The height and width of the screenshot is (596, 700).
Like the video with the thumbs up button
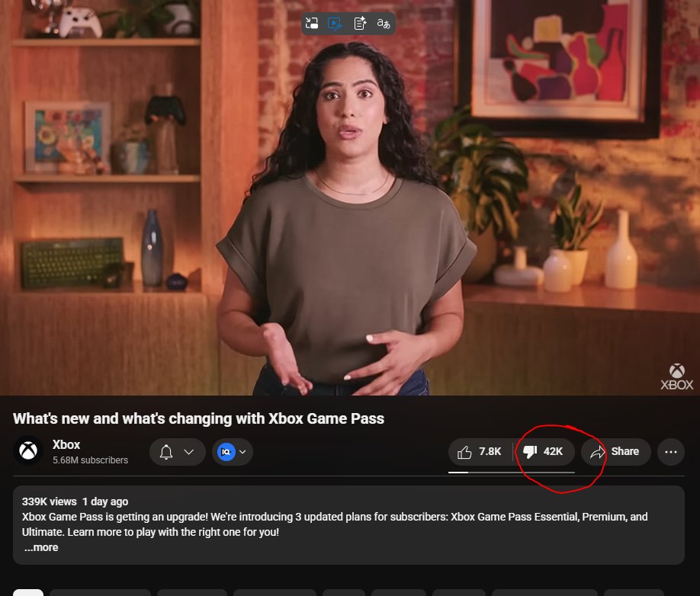[x=480, y=451]
